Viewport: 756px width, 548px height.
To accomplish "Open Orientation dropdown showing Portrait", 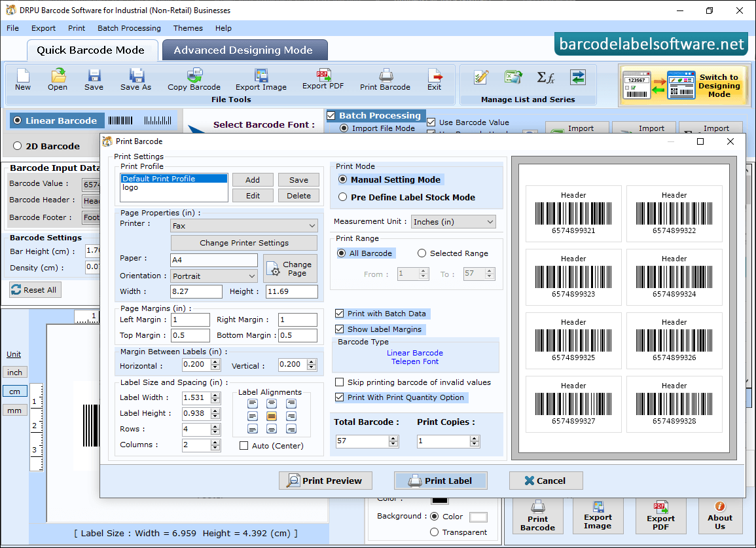I will coord(214,276).
